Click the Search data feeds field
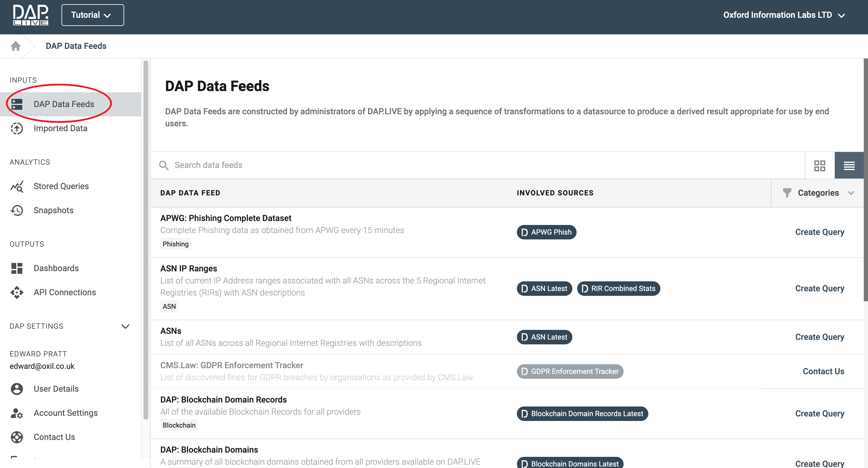Image resolution: width=868 pixels, height=468 pixels. 472,165
